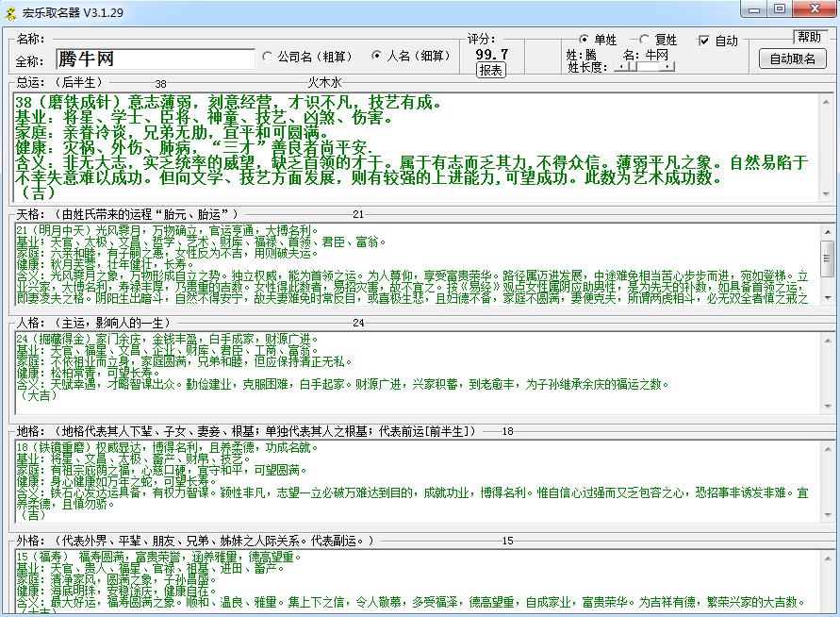This screenshot has height=617, width=840.
Task: Click the app icon in the title bar
Action: click(x=10, y=10)
